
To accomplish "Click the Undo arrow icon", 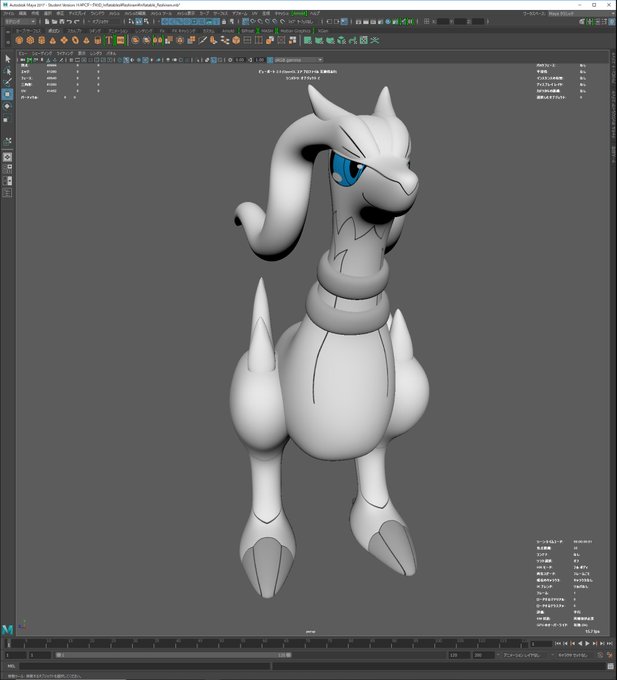I will pyautogui.click(x=69, y=21).
